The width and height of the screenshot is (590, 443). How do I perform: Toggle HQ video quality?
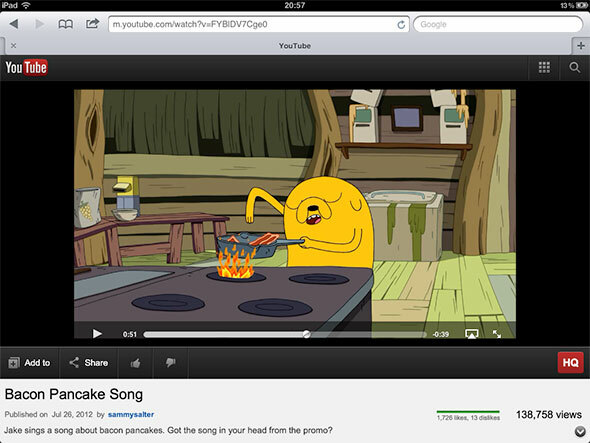(570, 362)
